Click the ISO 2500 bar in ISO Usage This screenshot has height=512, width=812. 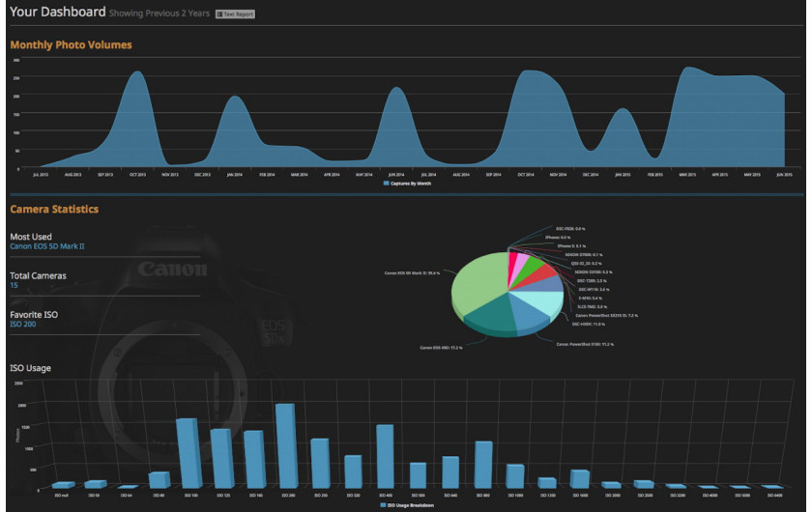click(644, 485)
